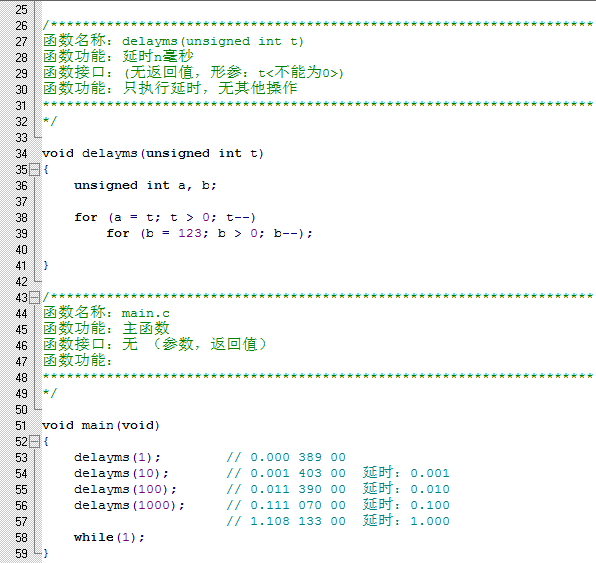The image size is (596, 563).
Task: Click line number 25 in the gutter
Action: pyautogui.click(x=22, y=10)
